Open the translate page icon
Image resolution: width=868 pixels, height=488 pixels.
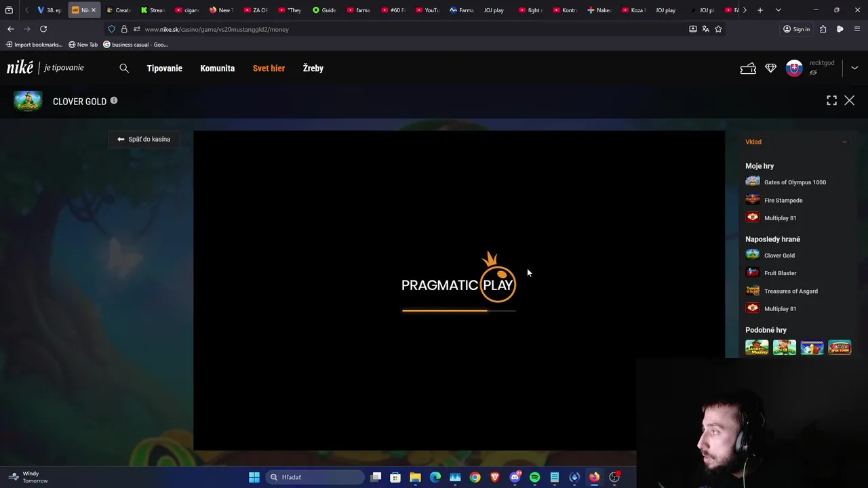(705, 29)
